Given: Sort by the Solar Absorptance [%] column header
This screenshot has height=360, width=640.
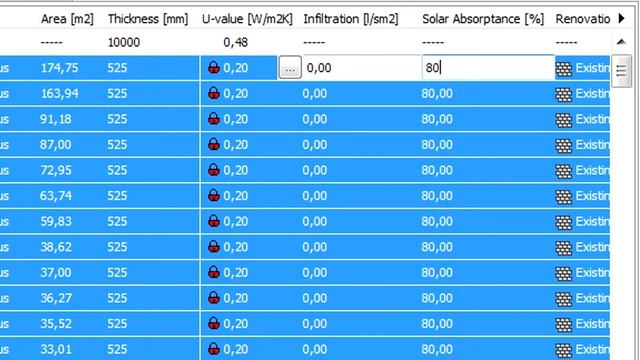Looking at the screenshot, I should point(483,19).
